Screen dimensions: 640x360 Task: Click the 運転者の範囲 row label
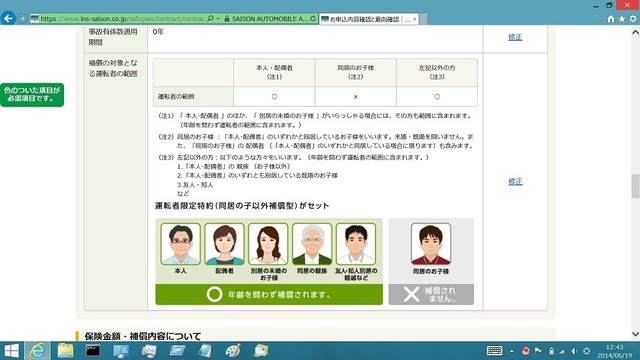click(x=176, y=97)
